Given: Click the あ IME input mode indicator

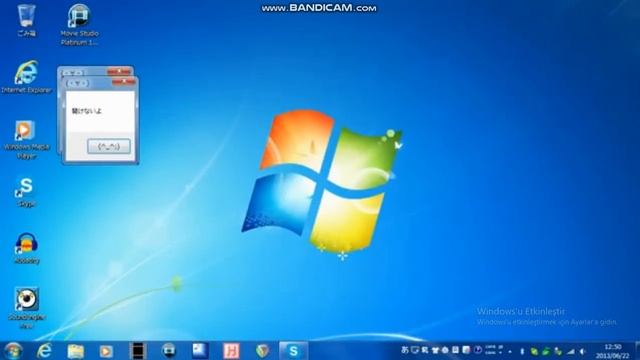Looking at the screenshot, I should click(x=404, y=350).
